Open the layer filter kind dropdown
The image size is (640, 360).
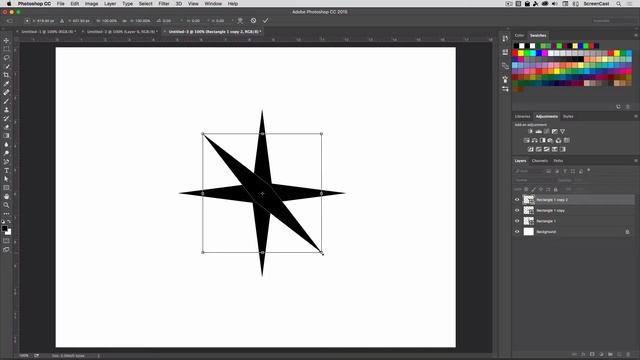pos(528,171)
